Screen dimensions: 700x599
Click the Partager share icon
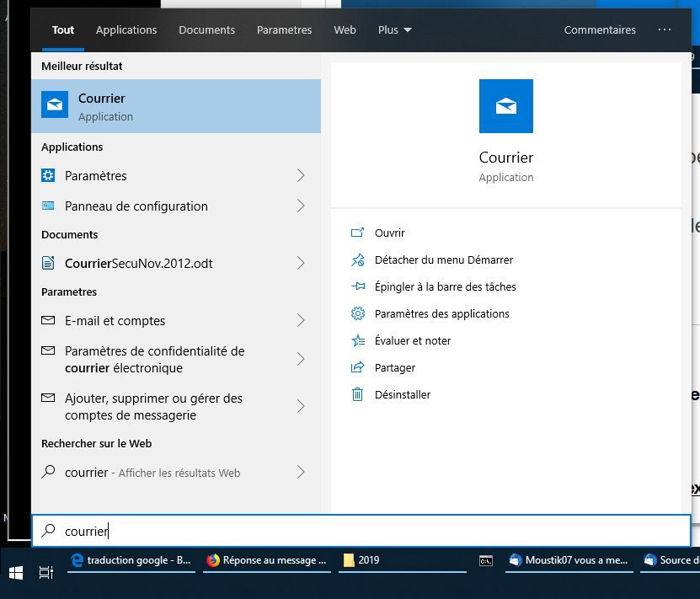pyautogui.click(x=358, y=367)
